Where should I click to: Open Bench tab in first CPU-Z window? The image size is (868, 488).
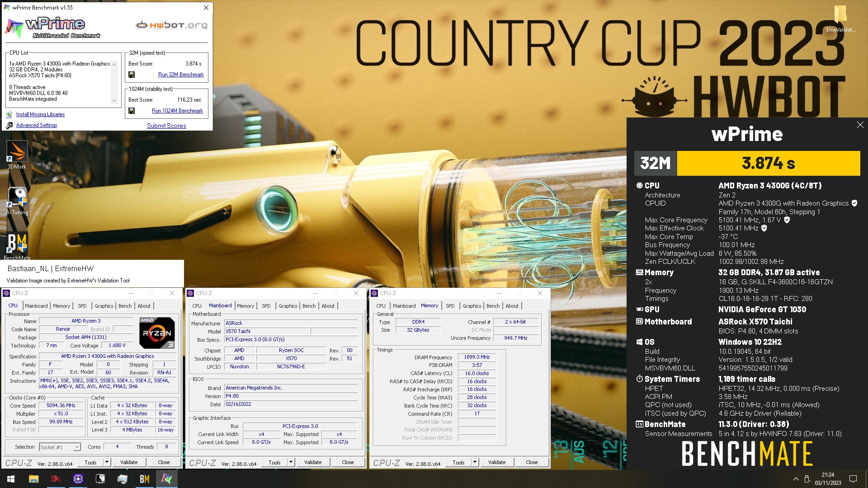pyautogui.click(x=125, y=306)
